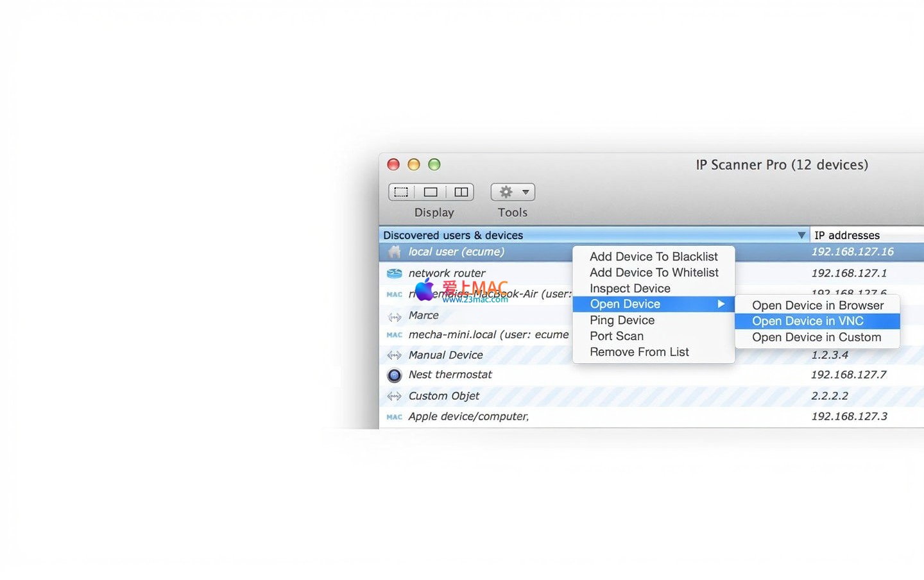The image size is (924, 580).
Task: Select Inspect Device from context menu
Action: tap(629, 289)
